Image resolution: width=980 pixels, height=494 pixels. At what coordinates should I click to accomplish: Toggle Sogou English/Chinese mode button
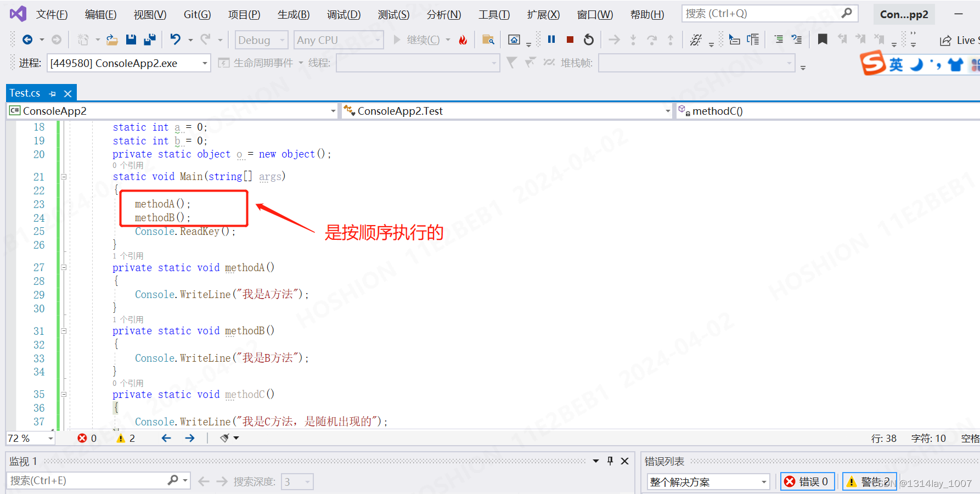[x=895, y=65]
